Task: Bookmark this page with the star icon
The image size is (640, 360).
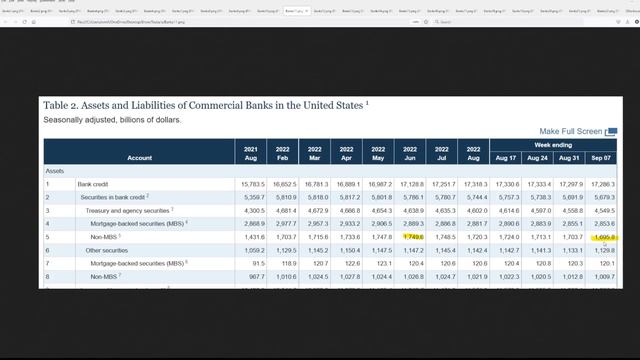Action: coord(426,22)
